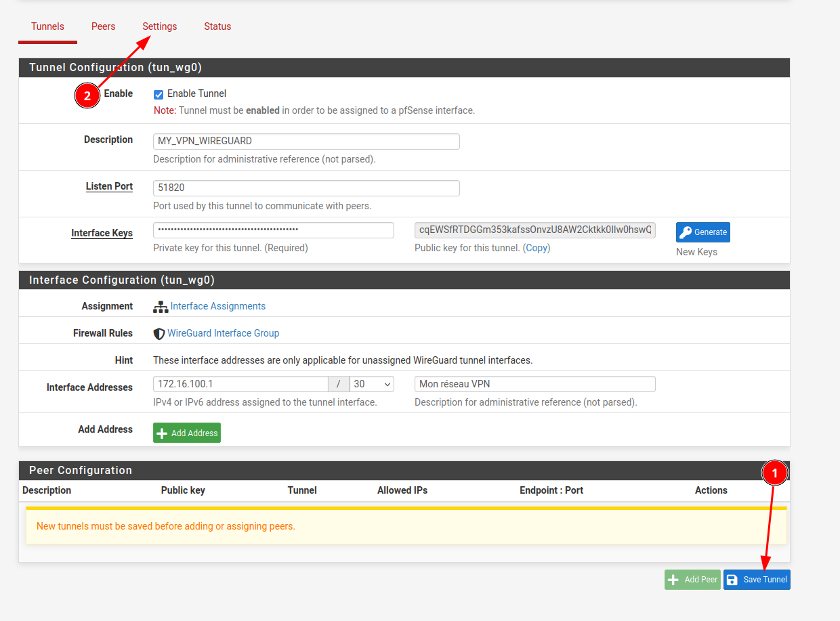Click the shield icon beside WireGuard Interface Group

[159, 334]
